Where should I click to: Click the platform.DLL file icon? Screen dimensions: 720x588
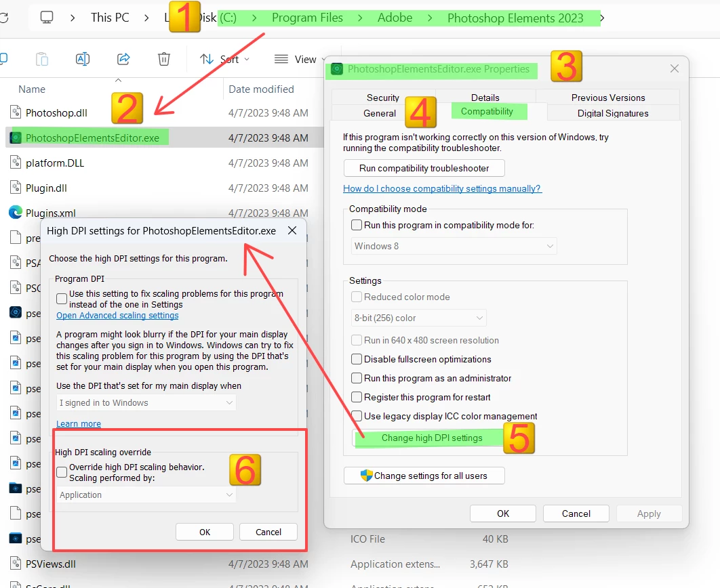[16, 163]
